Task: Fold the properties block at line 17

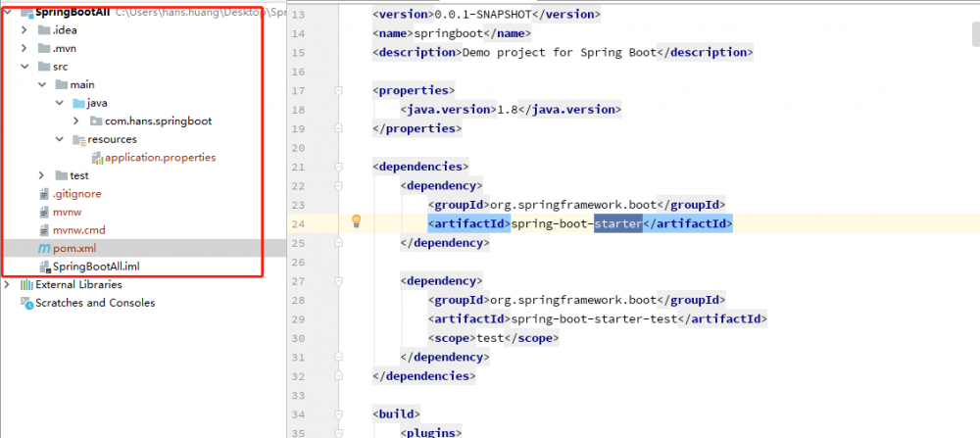Action: coord(339,90)
